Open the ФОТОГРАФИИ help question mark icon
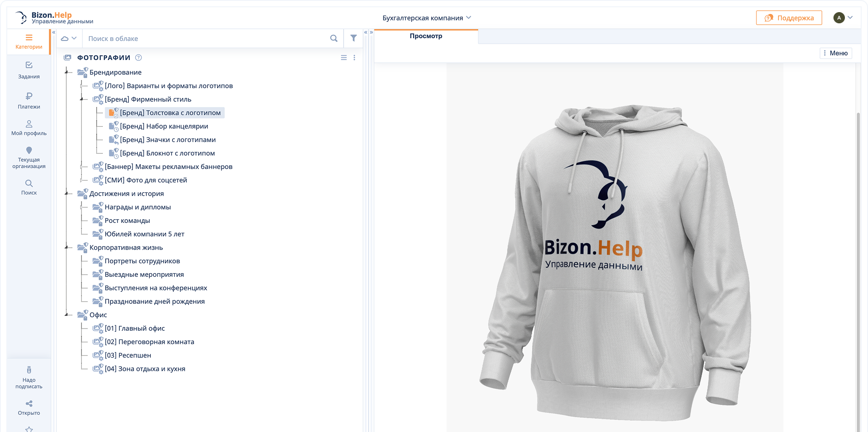This screenshot has height=432, width=868. (138, 58)
